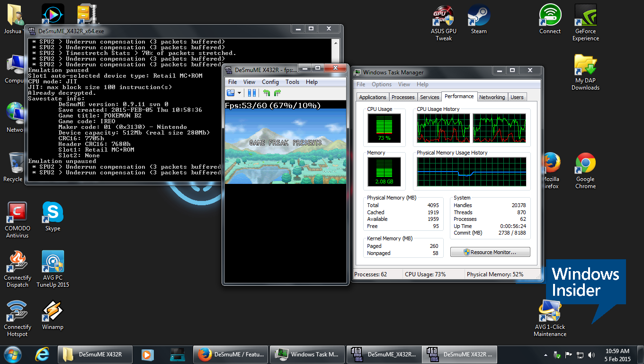Pause emulation with the pause icon

tap(252, 93)
